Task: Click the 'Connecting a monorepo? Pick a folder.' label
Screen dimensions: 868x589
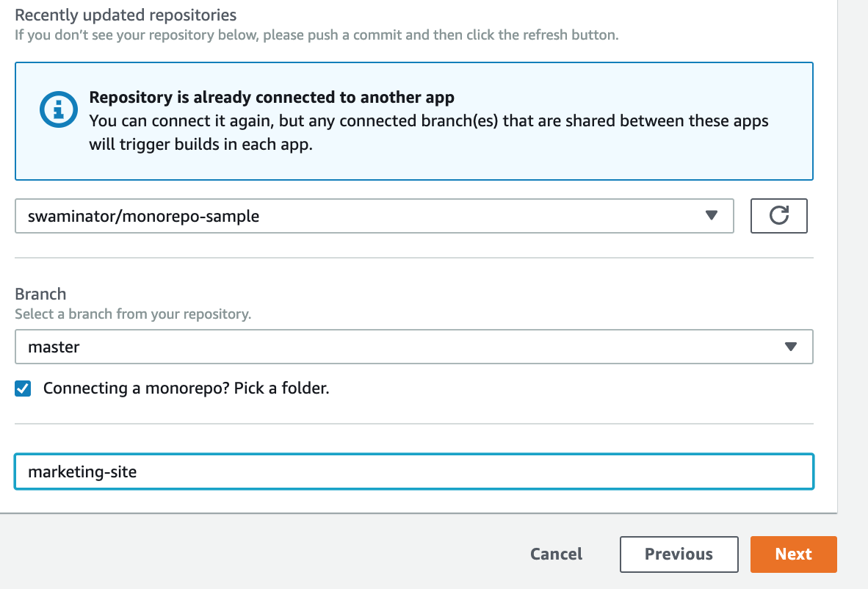Action: [x=186, y=389]
